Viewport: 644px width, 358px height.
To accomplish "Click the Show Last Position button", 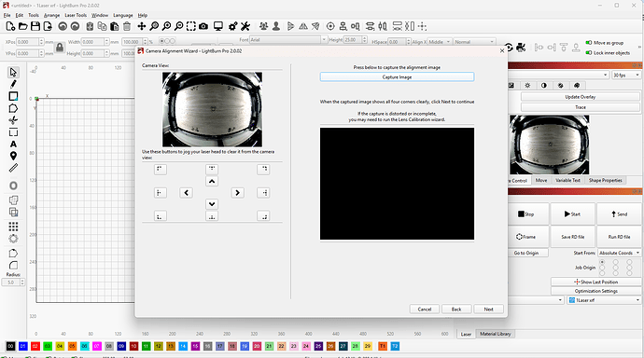I will (596, 282).
